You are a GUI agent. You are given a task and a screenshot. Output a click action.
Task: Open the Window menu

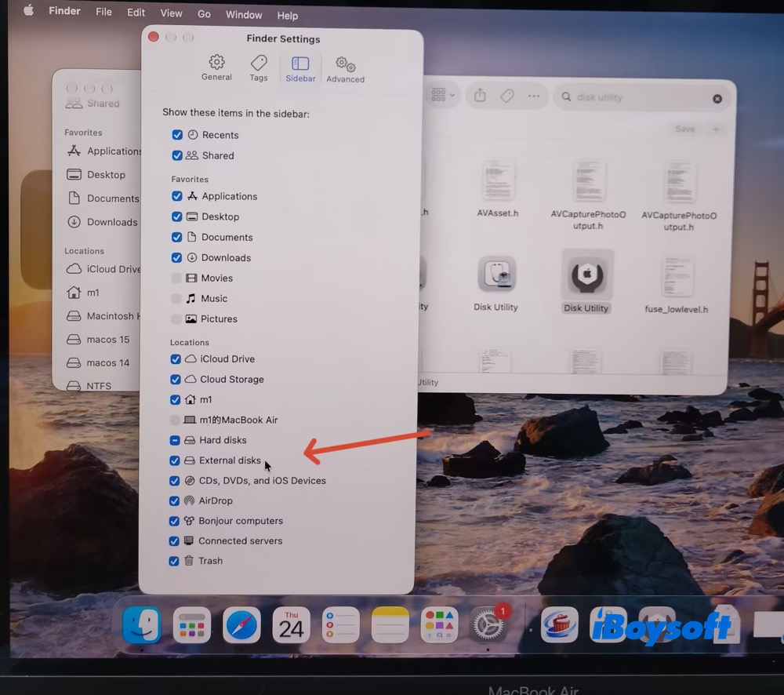coord(244,14)
